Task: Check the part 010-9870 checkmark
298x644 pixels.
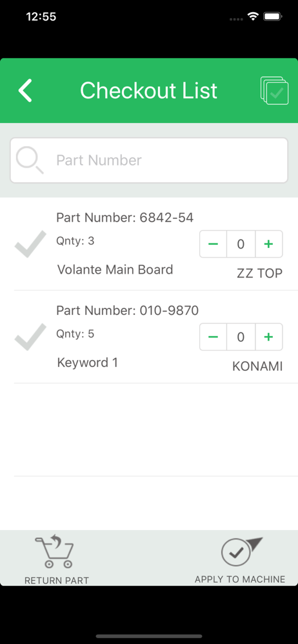Action: coord(30,337)
